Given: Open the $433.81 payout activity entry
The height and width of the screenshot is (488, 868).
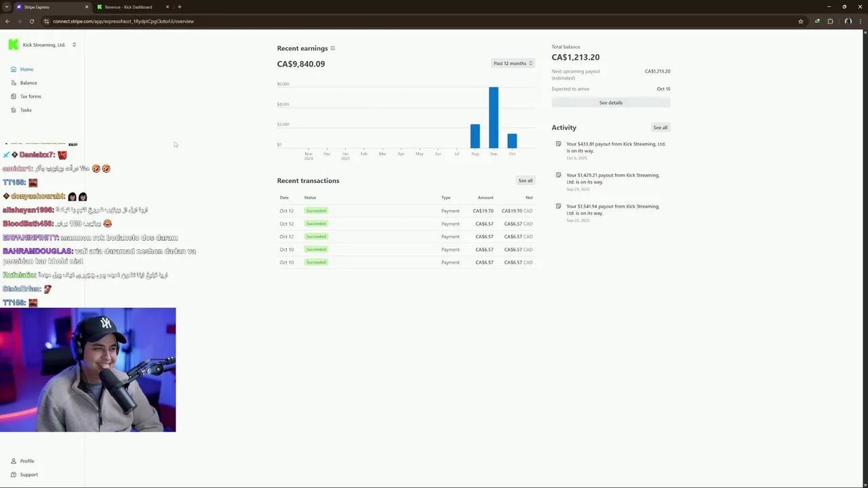Looking at the screenshot, I should (x=610, y=150).
